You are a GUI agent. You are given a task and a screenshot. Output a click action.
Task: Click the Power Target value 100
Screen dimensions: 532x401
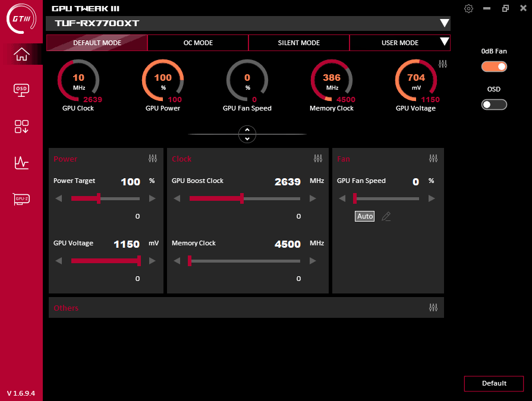(x=131, y=182)
